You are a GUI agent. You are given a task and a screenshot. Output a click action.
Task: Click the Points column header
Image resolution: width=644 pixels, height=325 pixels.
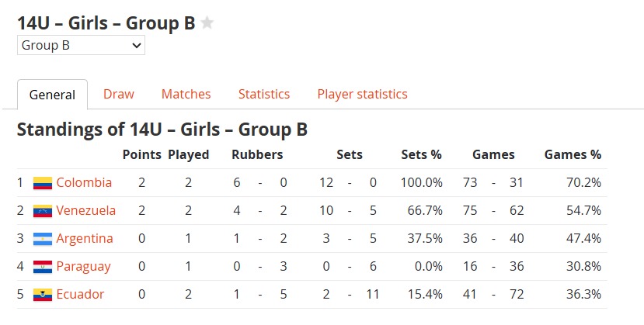tap(141, 154)
